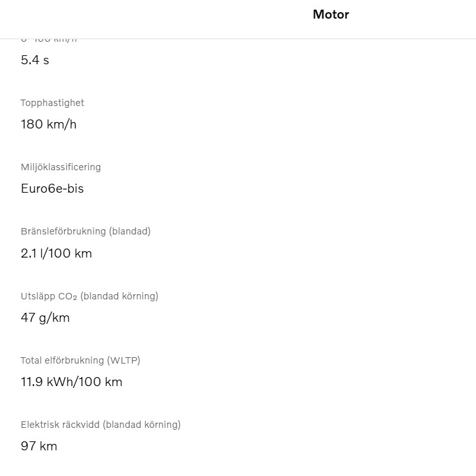Viewport: 476px width, 476px height.
Task: Click (blandad körning) in electric range label
Action: [142, 425]
